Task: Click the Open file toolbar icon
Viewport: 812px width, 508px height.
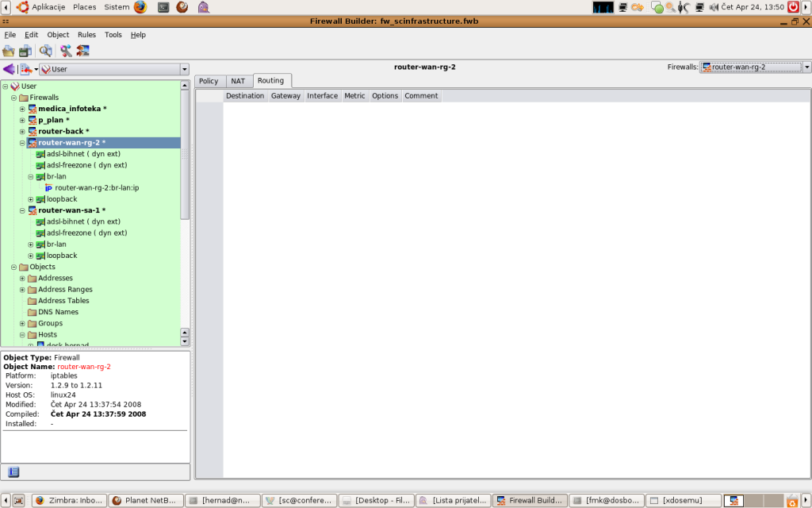Action: pos(9,51)
